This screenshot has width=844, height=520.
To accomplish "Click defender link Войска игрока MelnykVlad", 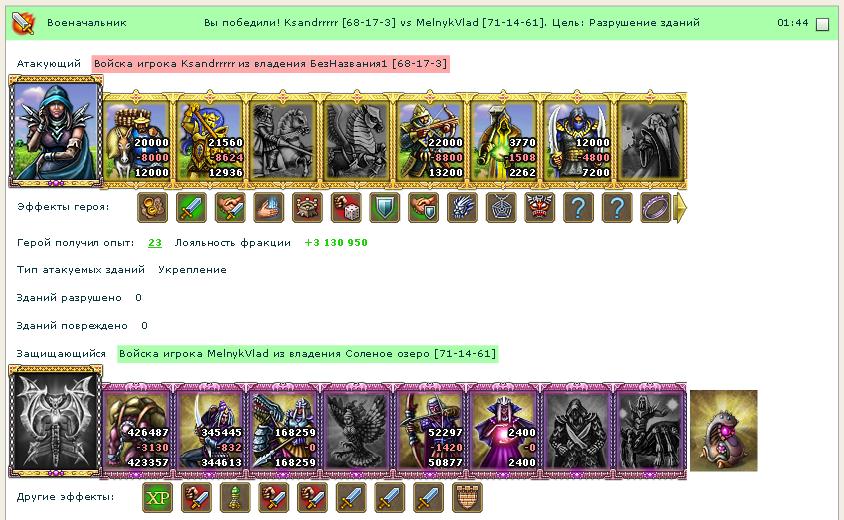I will [307, 354].
